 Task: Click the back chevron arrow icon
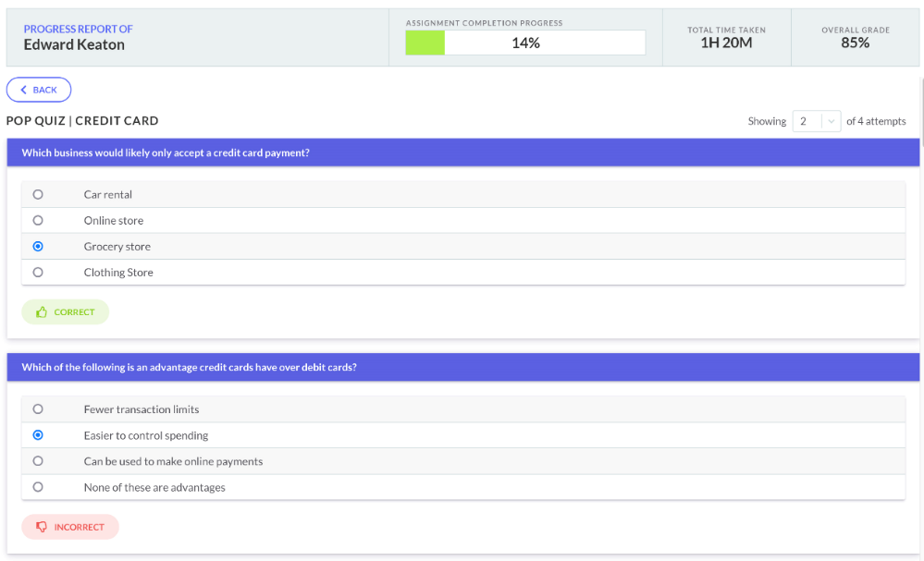click(23, 90)
